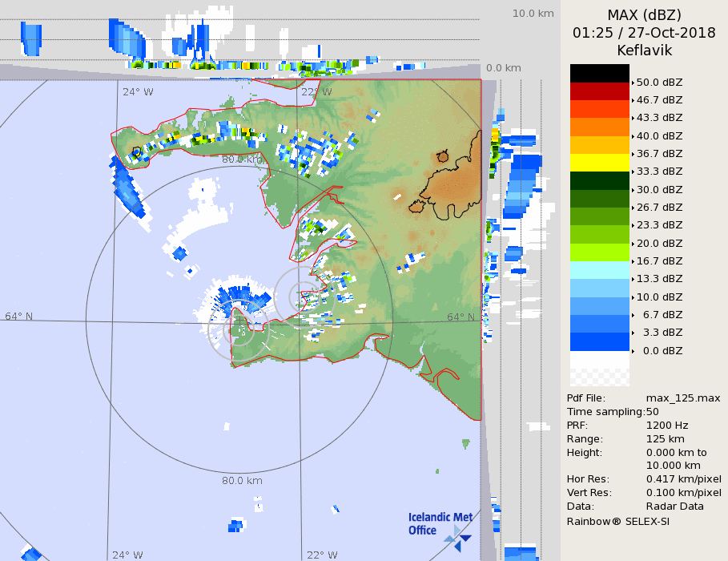This screenshot has height=561, width=728.
Task: Pick the dark red 46.7 dBZ swatch
Action: (599, 91)
